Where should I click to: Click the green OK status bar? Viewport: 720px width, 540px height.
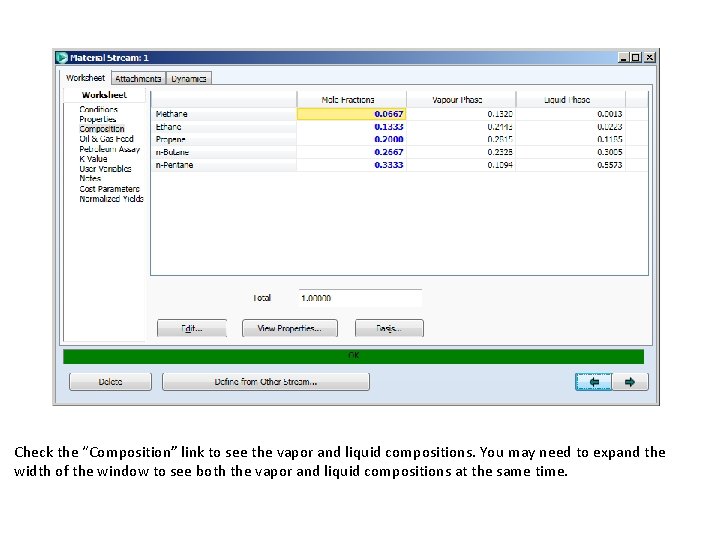pyautogui.click(x=354, y=356)
